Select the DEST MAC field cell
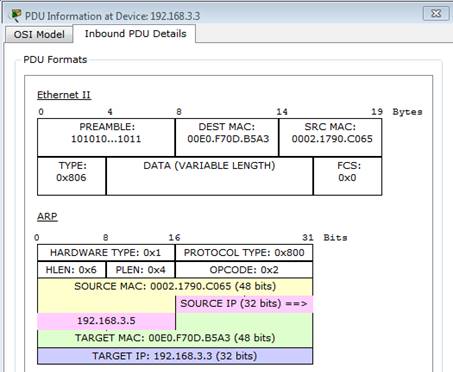Screen dimensions: 453x372 coord(227,137)
